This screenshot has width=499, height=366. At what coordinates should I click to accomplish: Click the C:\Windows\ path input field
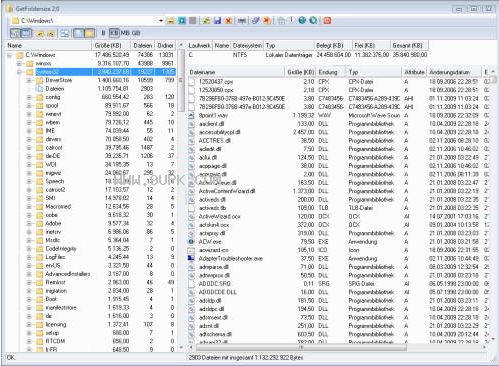click(x=88, y=21)
